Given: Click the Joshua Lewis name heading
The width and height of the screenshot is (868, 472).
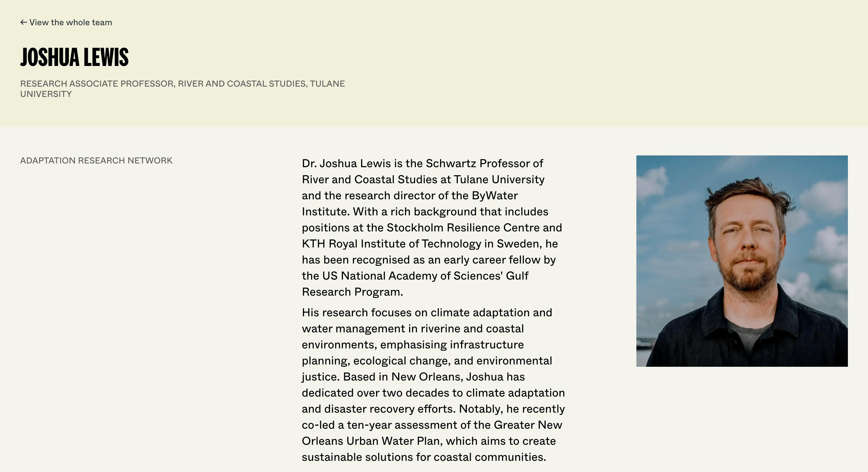Looking at the screenshot, I should click(74, 57).
